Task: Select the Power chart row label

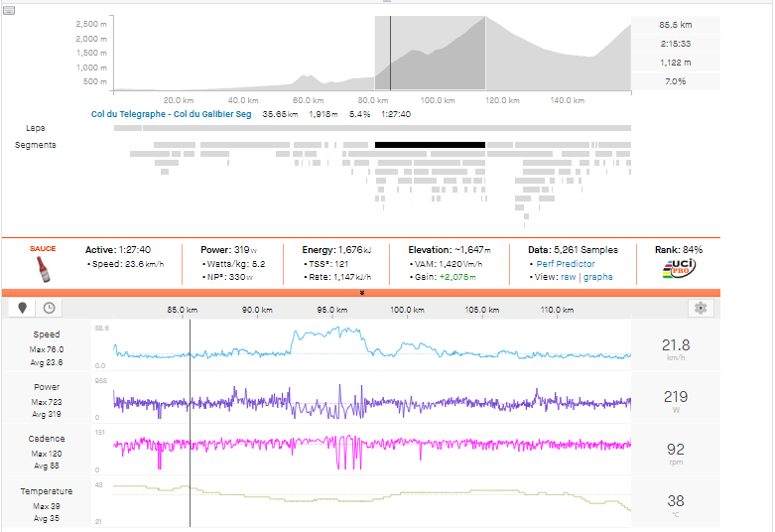Action: 46,387
